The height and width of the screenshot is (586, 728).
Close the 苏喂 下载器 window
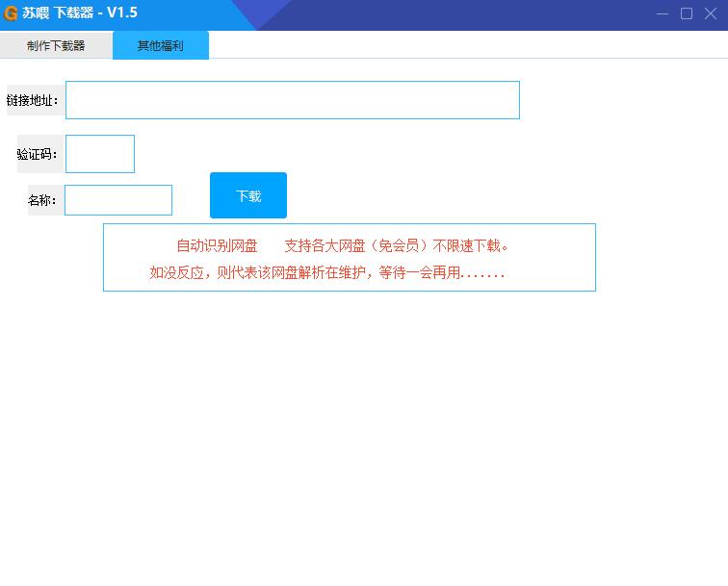pos(711,13)
